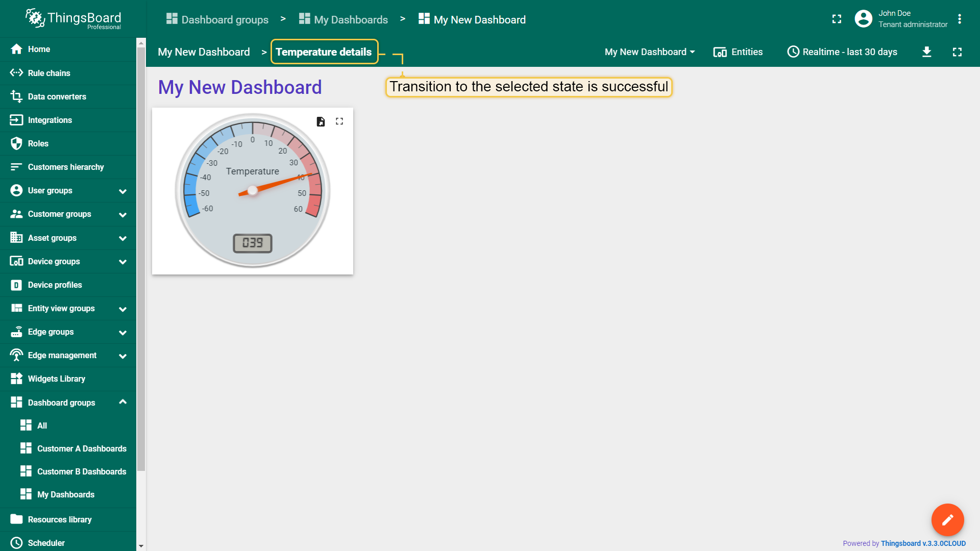Click My Dashboards breadcrumb
Image resolution: width=980 pixels, height=551 pixels.
tap(344, 19)
